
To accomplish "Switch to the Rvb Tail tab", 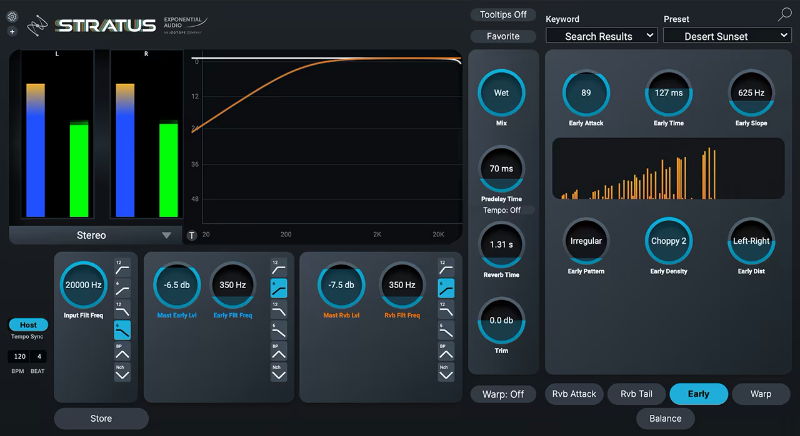I will [636, 394].
